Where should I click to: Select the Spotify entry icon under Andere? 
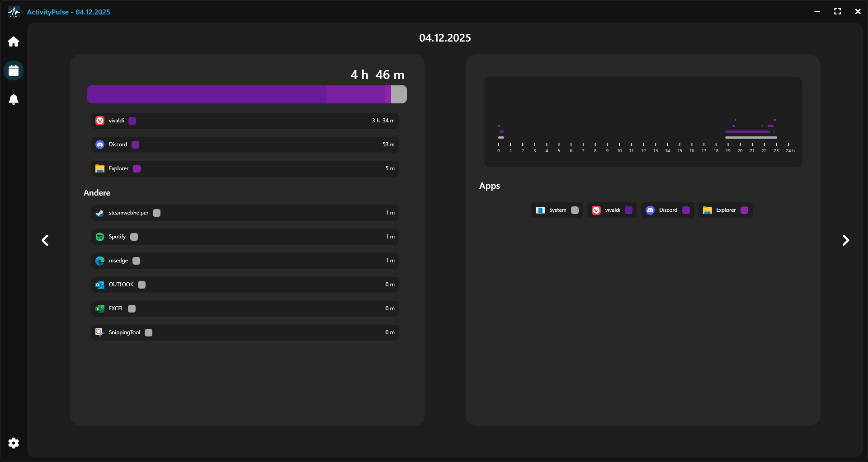pos(100,237)
